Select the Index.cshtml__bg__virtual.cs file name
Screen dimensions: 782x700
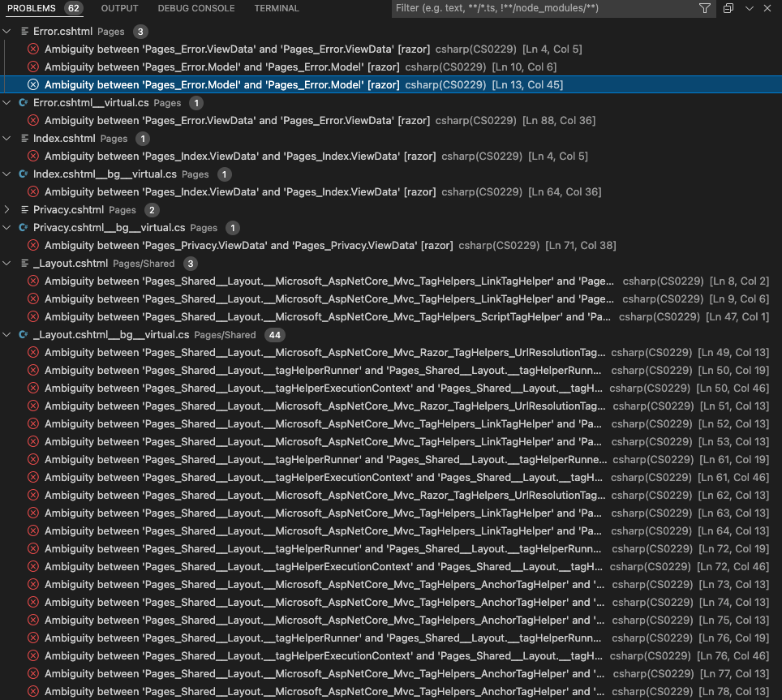(105, 174)
